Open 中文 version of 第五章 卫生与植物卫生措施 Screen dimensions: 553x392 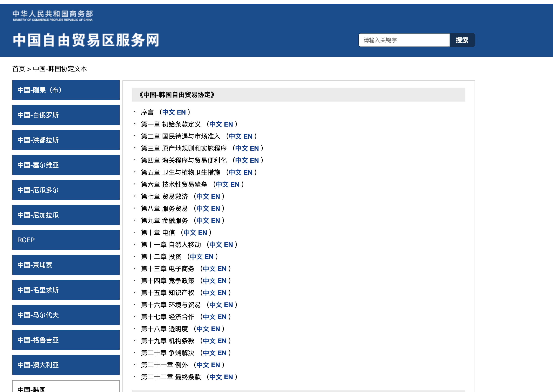point(235,172)
